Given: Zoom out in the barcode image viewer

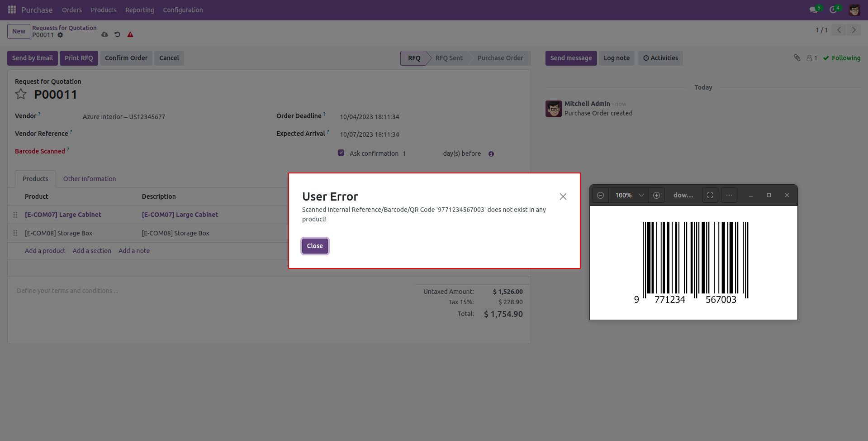Looking at the screenshot, I should click(x=600, y=195).
